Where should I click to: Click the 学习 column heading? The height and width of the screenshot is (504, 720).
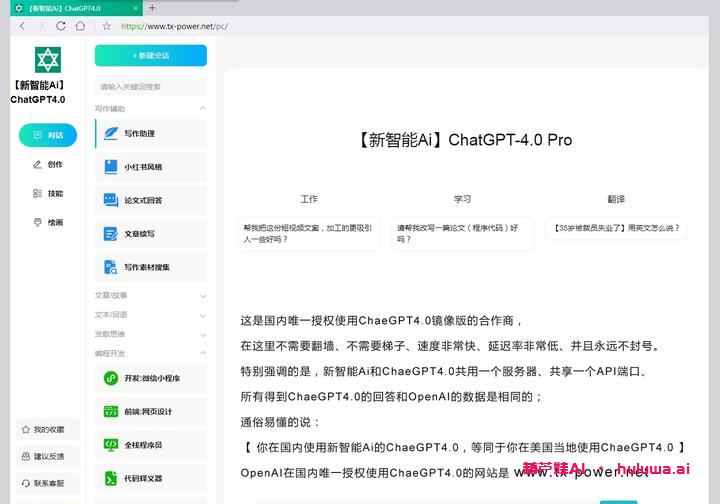point(462,199)
